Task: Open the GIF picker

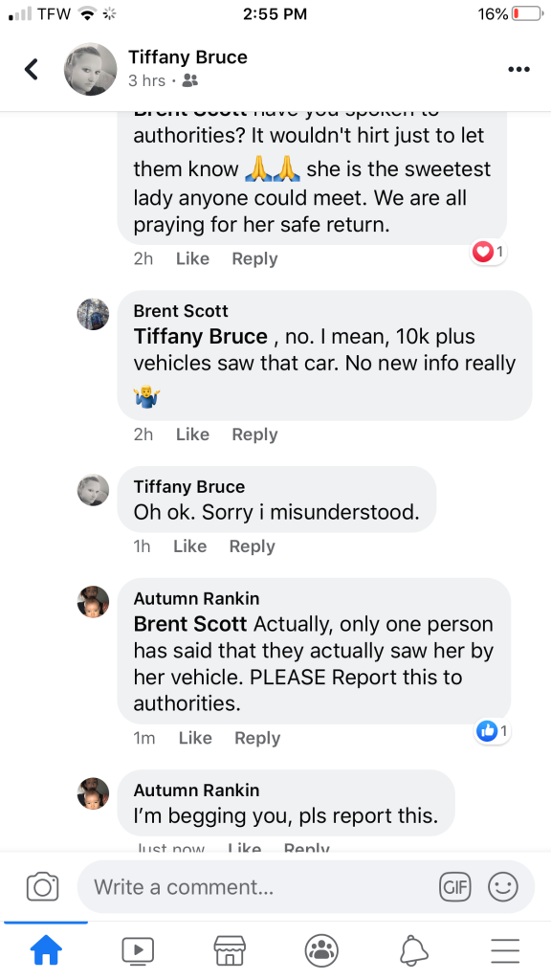Action: pos(455,887)
